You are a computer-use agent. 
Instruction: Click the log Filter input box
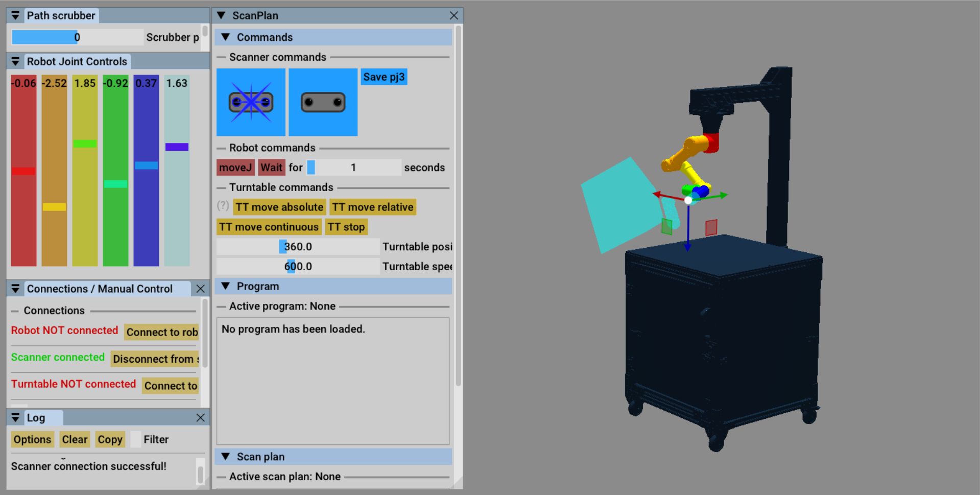click(x=135, y=439)
